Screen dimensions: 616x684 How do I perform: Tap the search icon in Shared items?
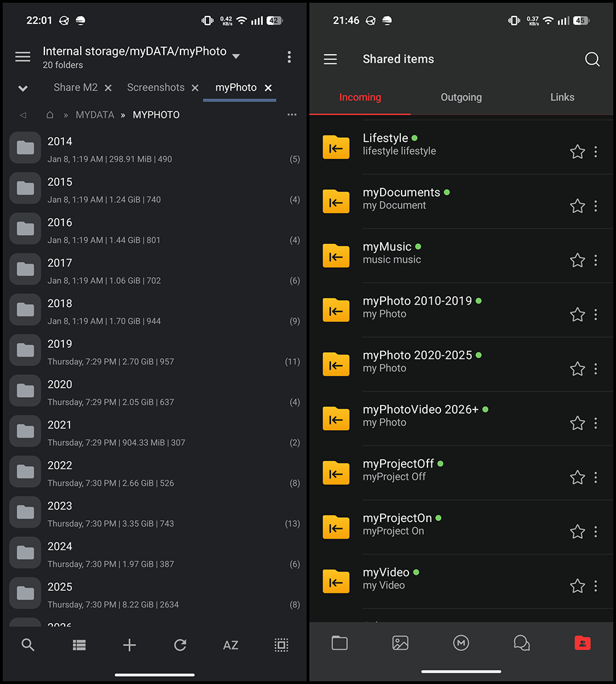[592, 59]
